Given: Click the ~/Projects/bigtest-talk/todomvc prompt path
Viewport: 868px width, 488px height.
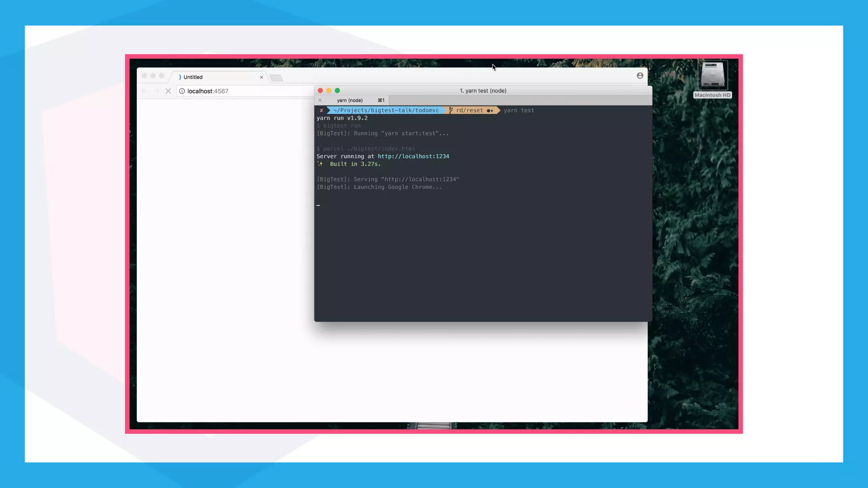Looking at the screenshot, I should (x=386, y=111).
